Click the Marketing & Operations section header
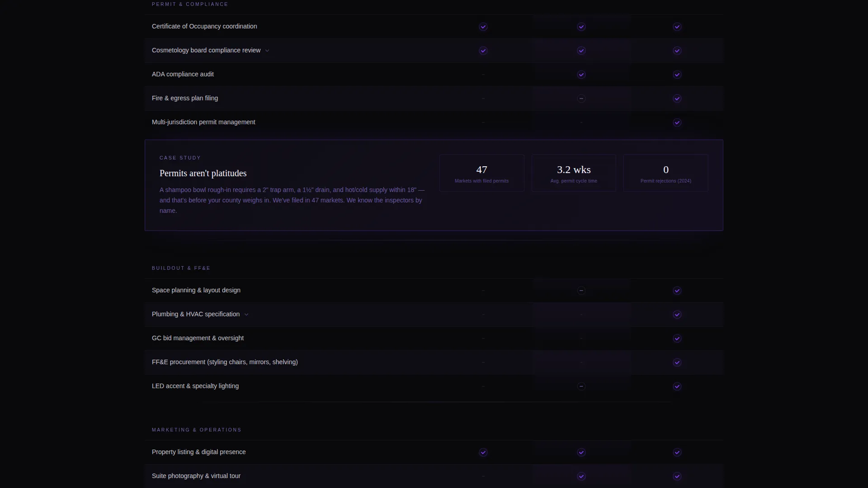The height and width of the screenshot is (488, 868). coord(197,430)
